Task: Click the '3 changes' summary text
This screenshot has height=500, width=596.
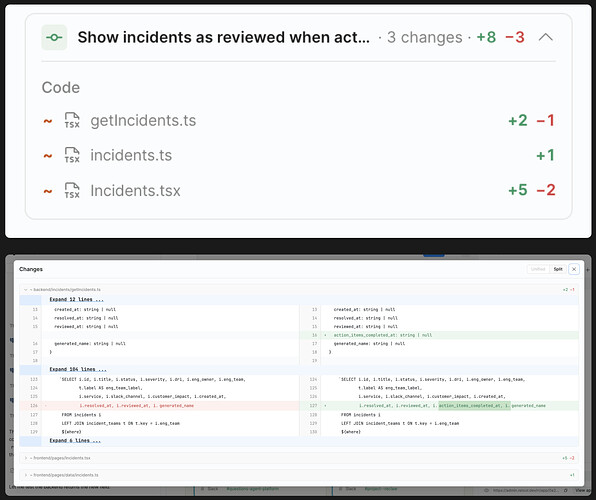Action: coord(425,37)
